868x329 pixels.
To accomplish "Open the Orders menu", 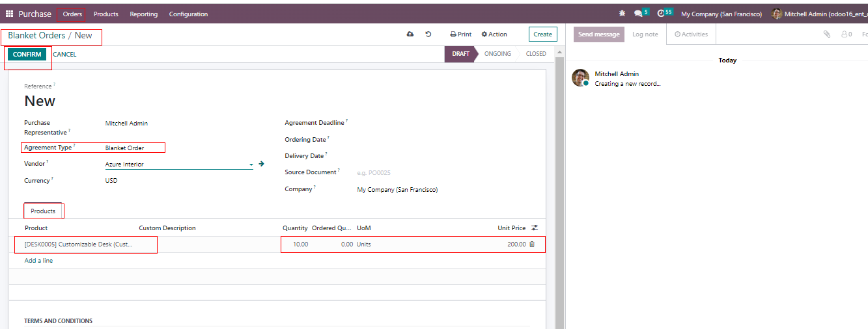I will coord(72,14).
